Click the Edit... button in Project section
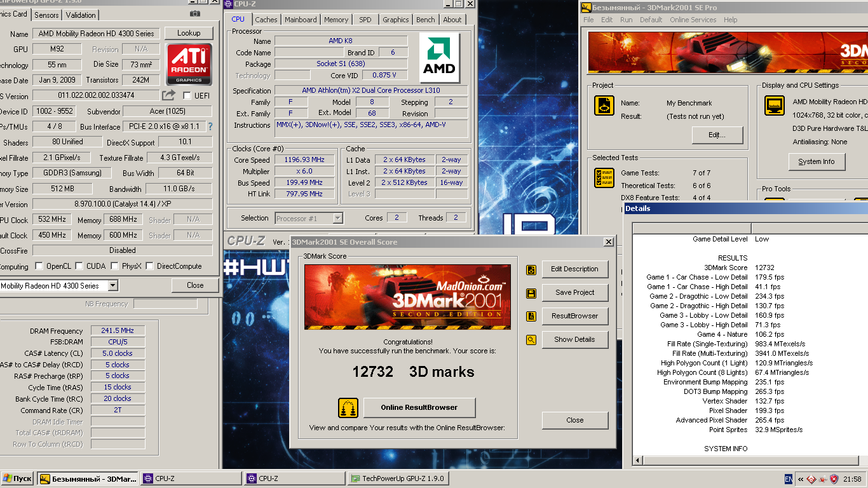This screenshot has width=868, height=488. (717, 135)
